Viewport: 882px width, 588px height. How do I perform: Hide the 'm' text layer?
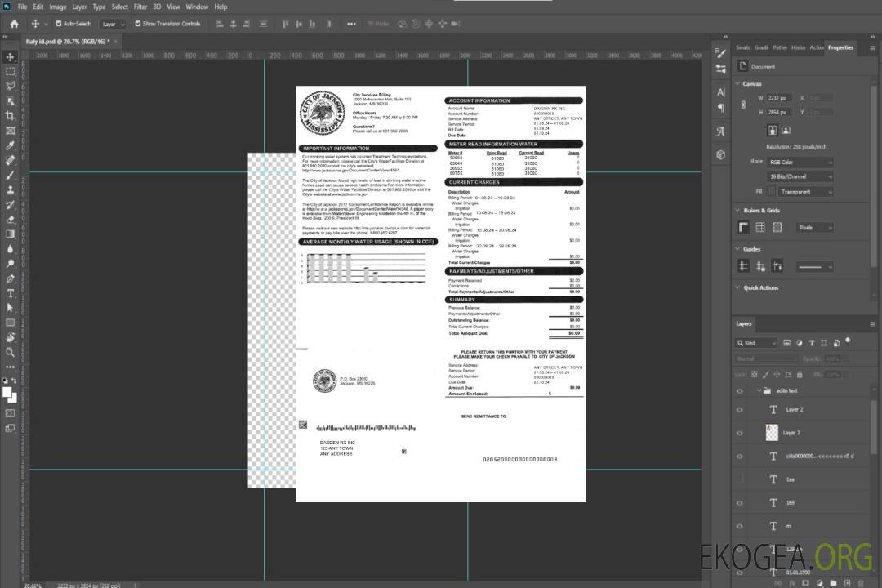[740, 527]
